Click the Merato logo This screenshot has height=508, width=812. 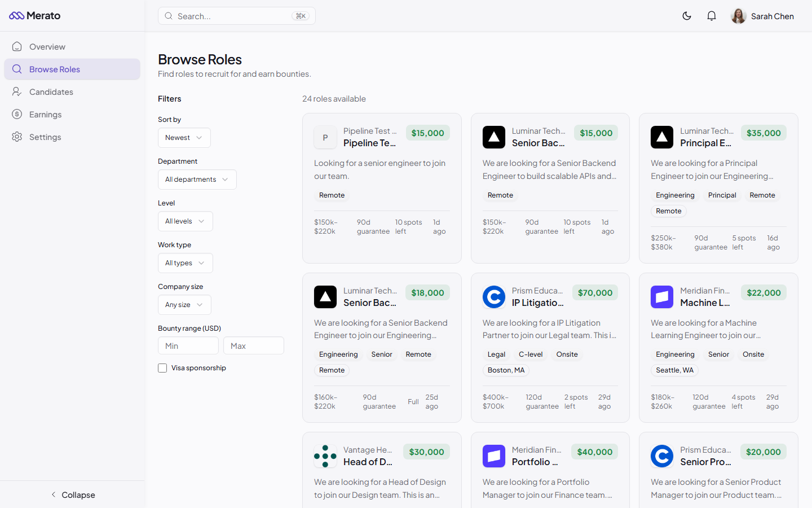tap(34, 15)
